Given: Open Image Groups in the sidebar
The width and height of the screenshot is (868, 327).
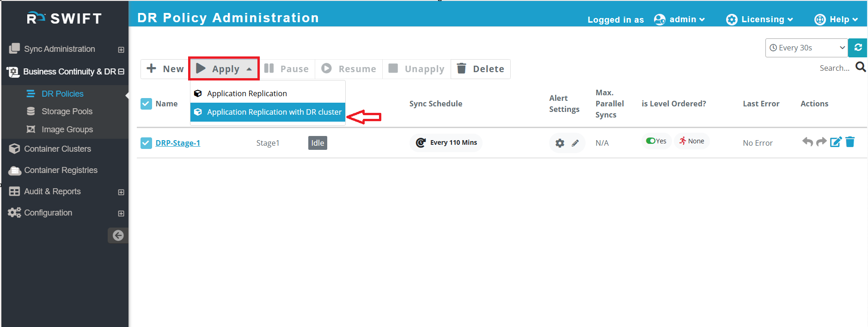Looking at the screenshot, I should (x=67, y=130).
